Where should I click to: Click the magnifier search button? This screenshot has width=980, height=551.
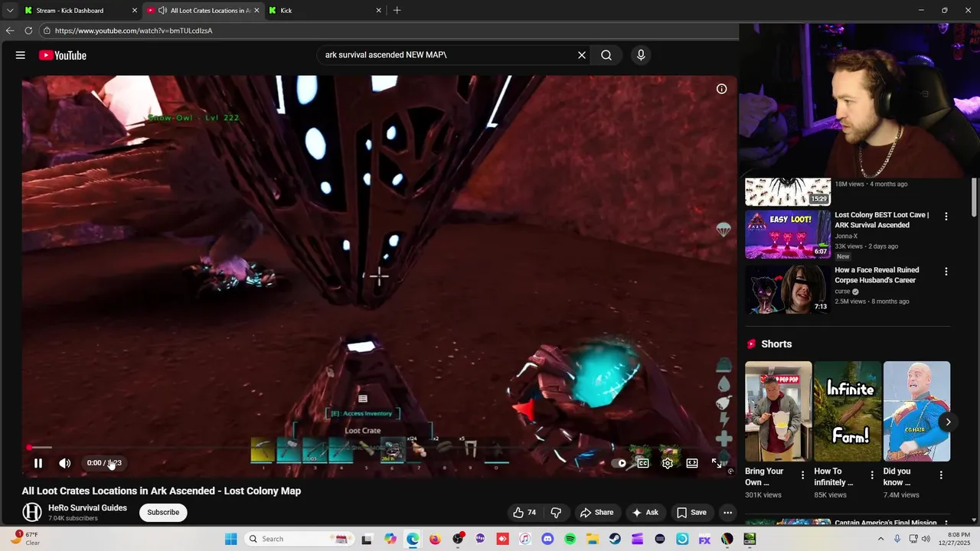606,55
